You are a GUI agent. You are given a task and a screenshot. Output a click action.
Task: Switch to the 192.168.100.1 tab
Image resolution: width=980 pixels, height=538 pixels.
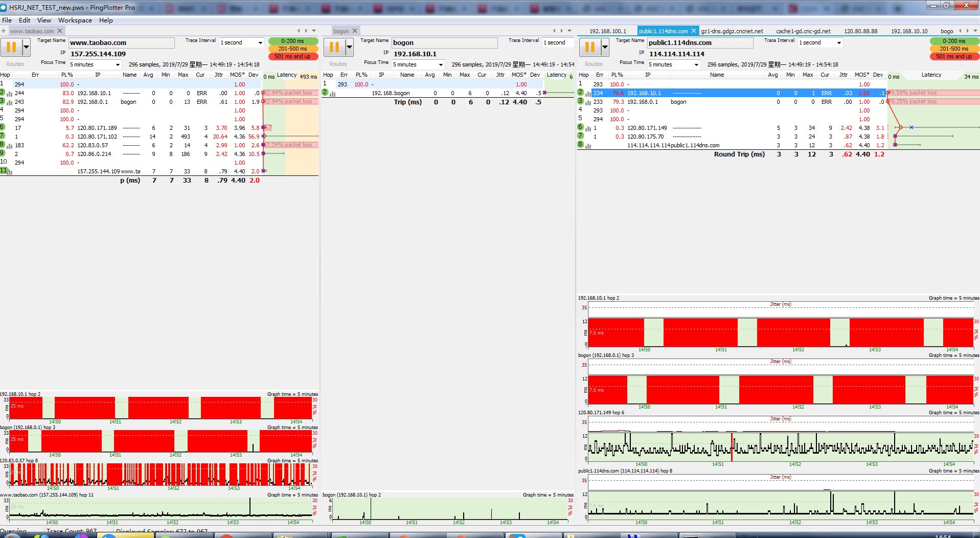(x=607, y=31)
